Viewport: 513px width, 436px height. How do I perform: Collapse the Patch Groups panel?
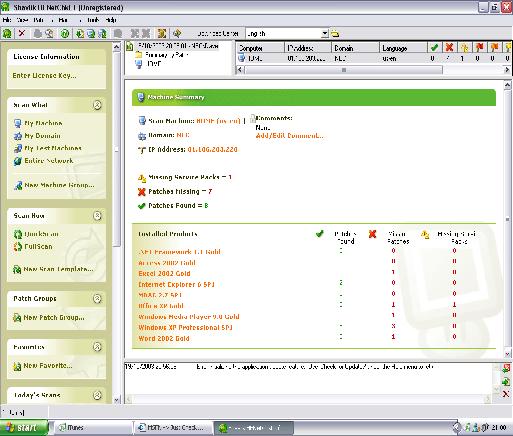click(97, 299)
